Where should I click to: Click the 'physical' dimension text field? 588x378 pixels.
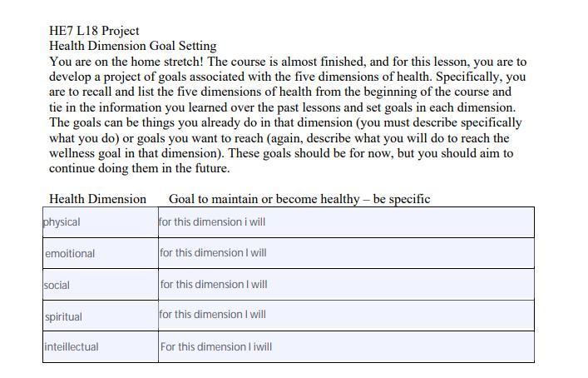point(100,222)
